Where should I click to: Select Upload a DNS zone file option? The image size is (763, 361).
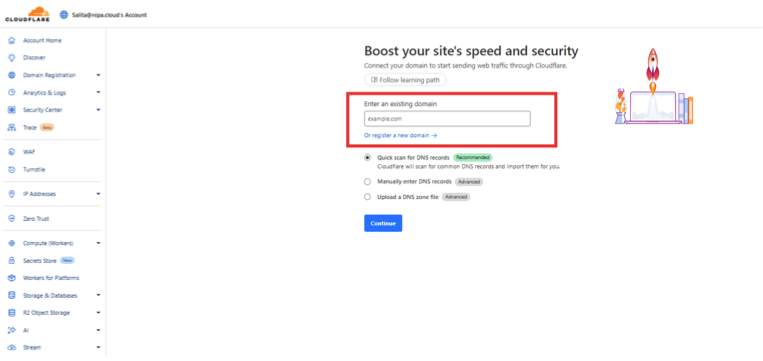click(x=367, y=197)
